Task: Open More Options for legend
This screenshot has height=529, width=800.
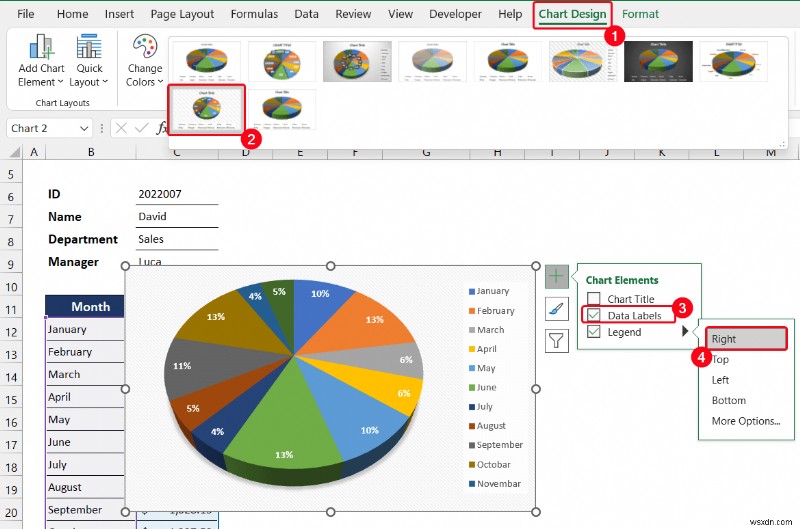Action: coord(746,421)
